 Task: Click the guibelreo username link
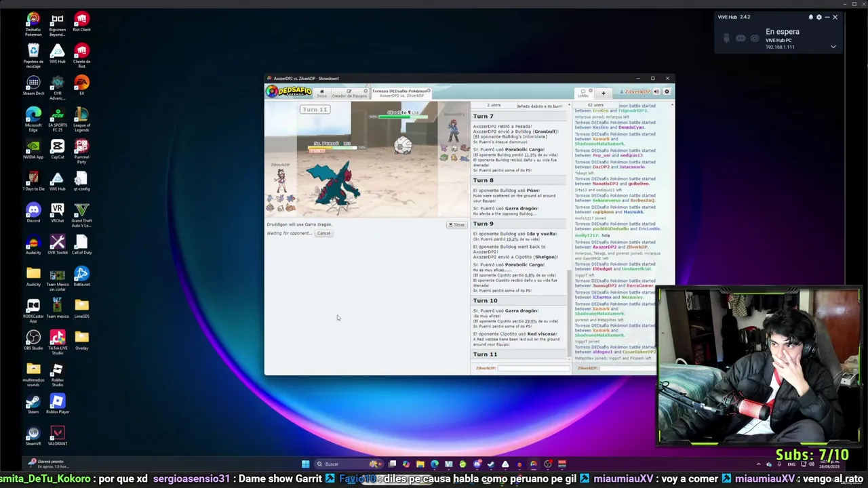coord(638,184)
